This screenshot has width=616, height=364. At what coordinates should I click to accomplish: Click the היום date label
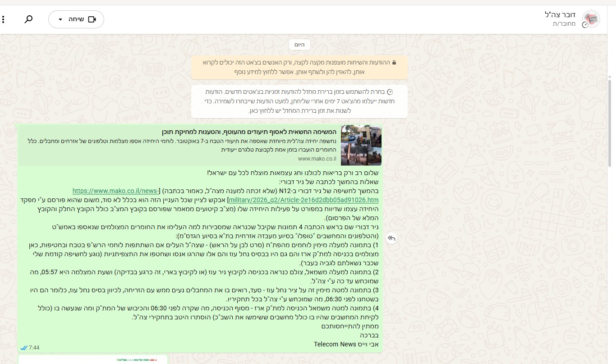(299, 45)
